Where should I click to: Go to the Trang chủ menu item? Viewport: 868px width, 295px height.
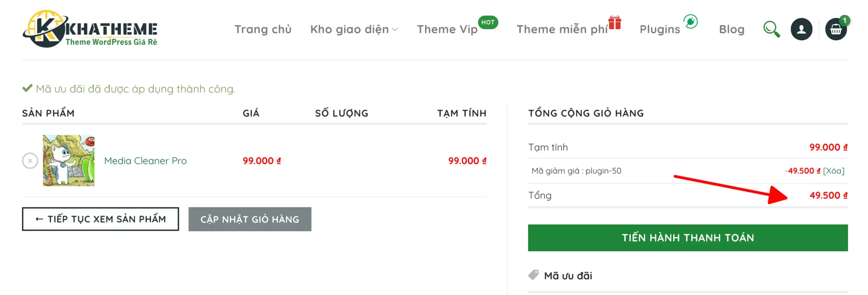tap(263, 30)
